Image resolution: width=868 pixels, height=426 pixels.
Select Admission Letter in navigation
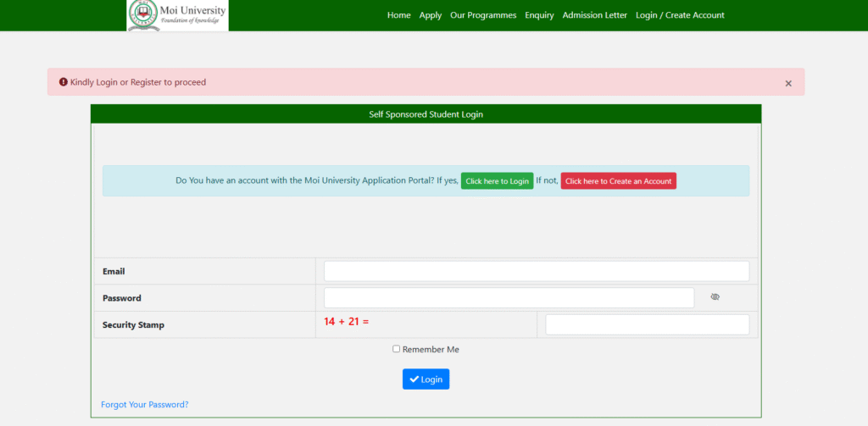(x=594, y=15)
